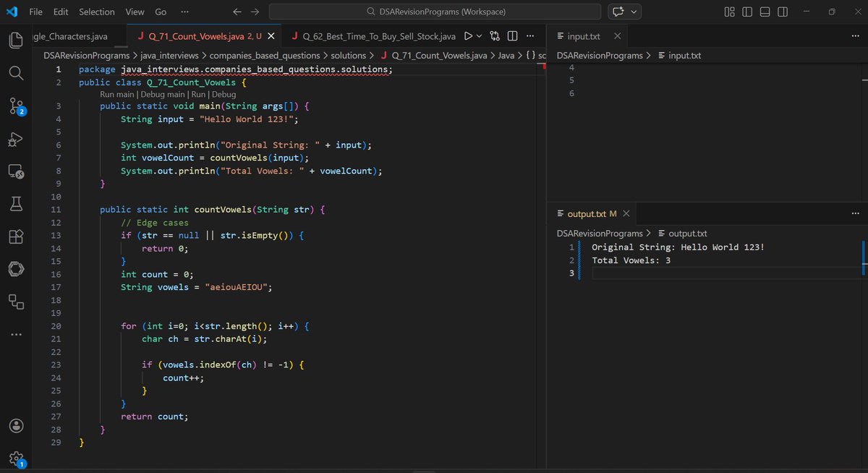Click the input.txt breadcrumb entry

click(678, 55)
